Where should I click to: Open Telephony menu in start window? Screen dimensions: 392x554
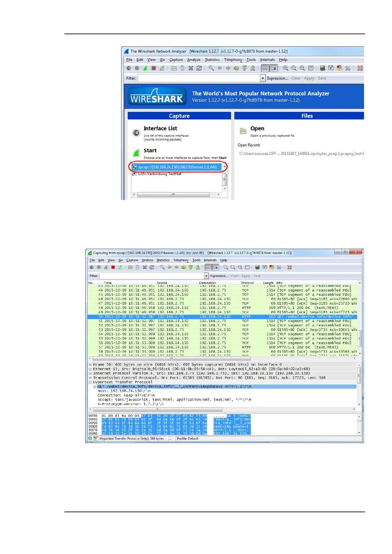[x=233, y=60]
